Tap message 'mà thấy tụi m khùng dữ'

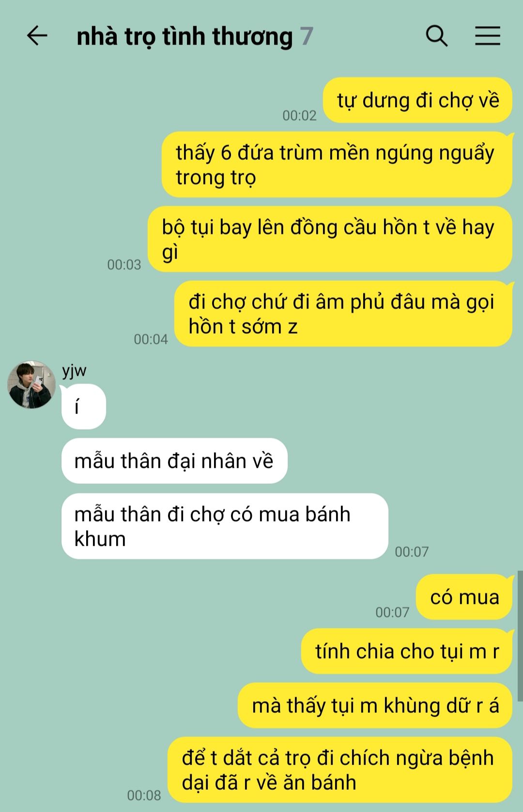[x=375, y=705]
